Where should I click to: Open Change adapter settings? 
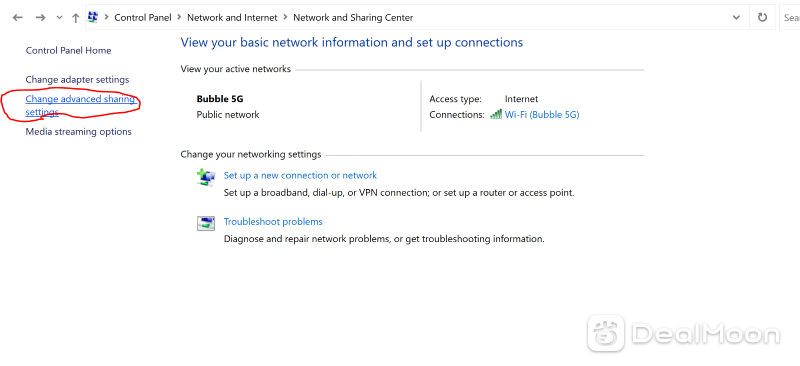(78, 80)
